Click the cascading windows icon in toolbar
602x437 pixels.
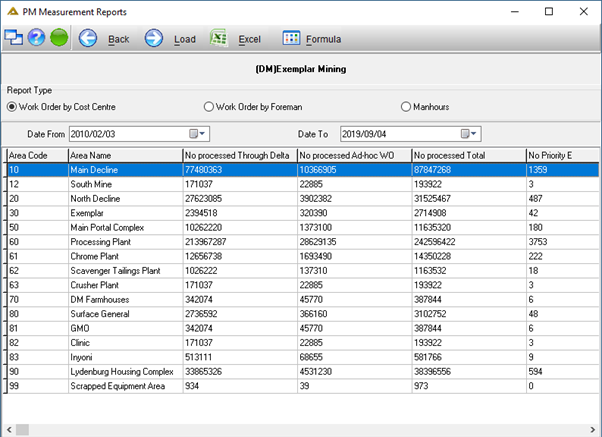click(13, 38)
